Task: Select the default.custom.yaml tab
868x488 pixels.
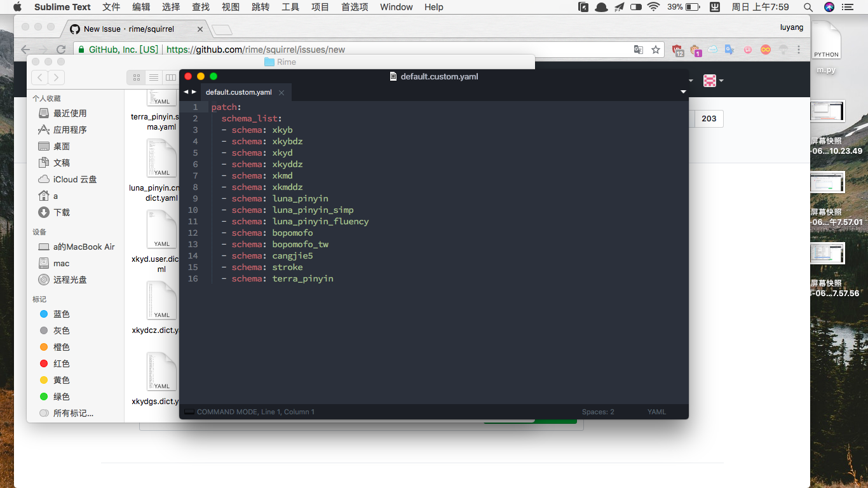Action: 239,93
